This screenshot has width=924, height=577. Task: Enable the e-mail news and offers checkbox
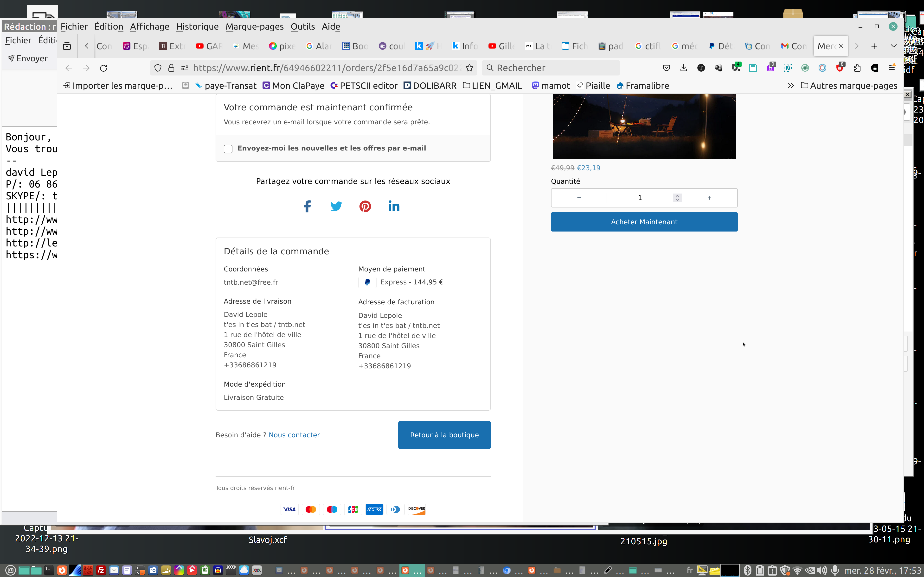click(x=228, y=149)
